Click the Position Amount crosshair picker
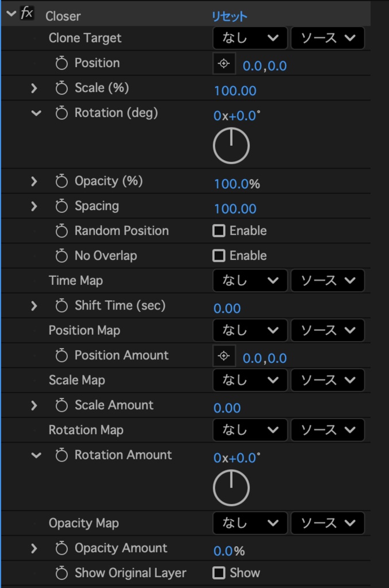389x588 pixels. coord(224,356)
